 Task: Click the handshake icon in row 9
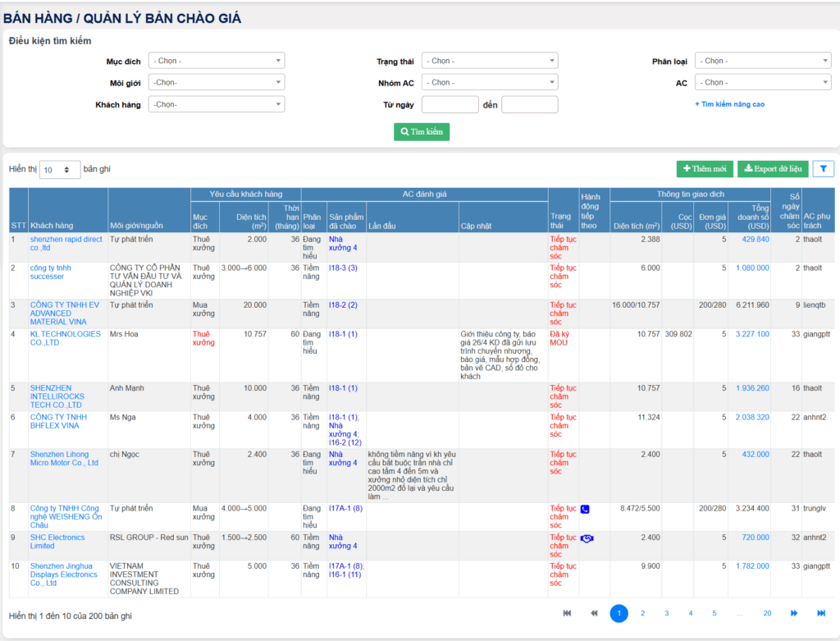click(x=586, y=538)
